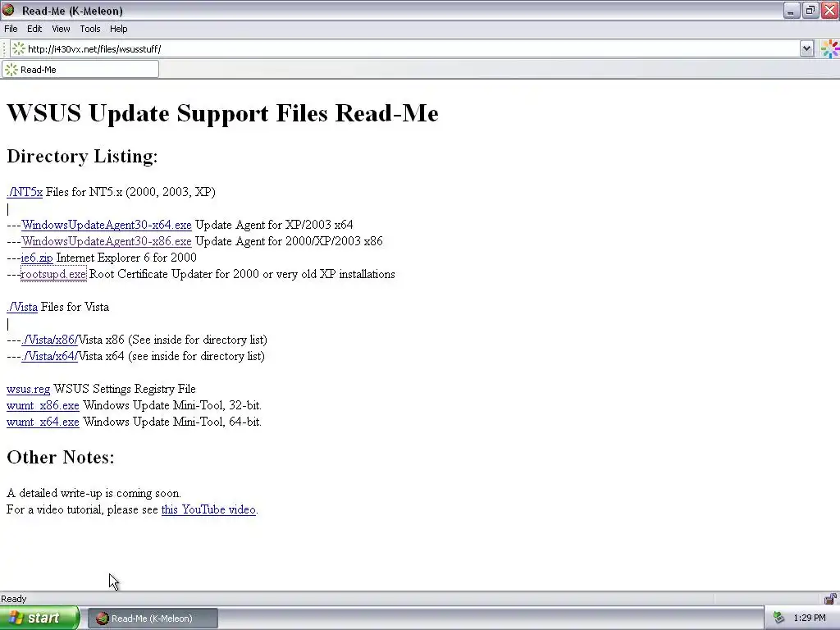Click 'Update Agent for XP/2003 x64' text
Viewport: 840px width, 630px height.
pyautogui.click(x=274, y=225)
